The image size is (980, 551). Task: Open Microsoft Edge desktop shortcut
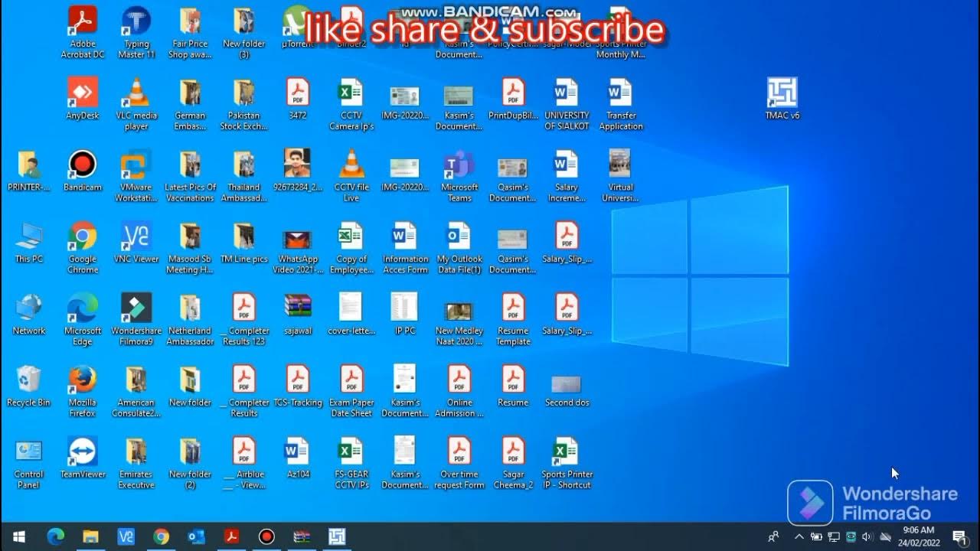(x=83, y=320)
